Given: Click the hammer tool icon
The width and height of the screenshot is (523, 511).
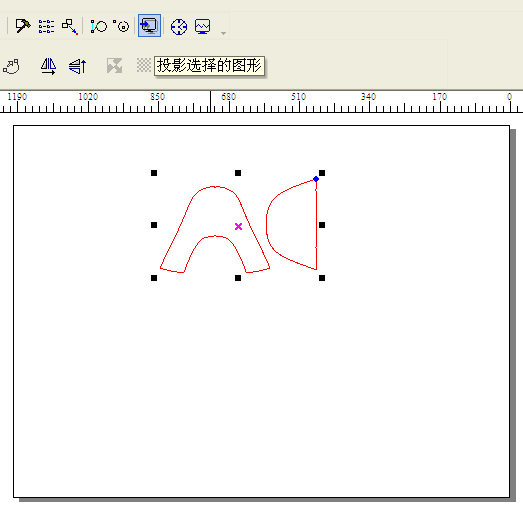Looking at the screenshot, I should (x=23, y=26).
